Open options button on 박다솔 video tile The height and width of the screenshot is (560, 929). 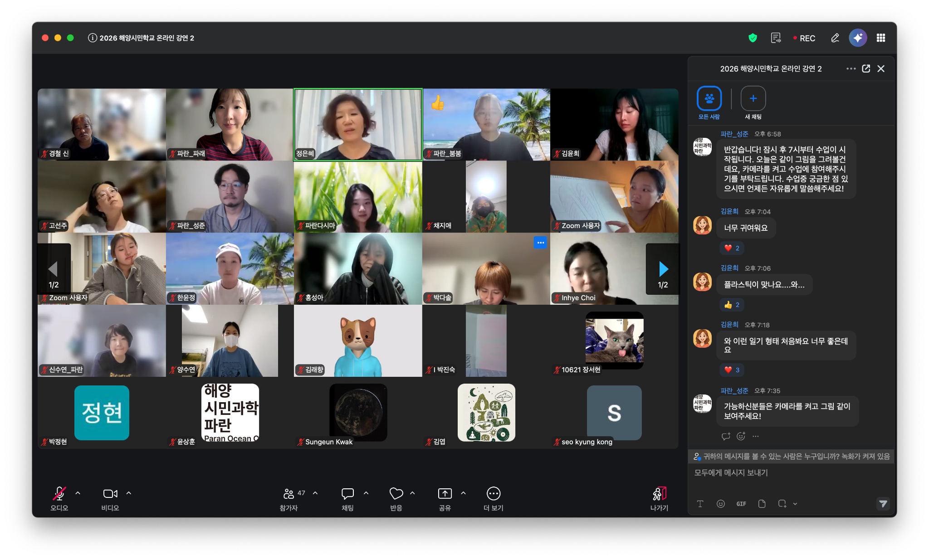(x=540, y=243)
